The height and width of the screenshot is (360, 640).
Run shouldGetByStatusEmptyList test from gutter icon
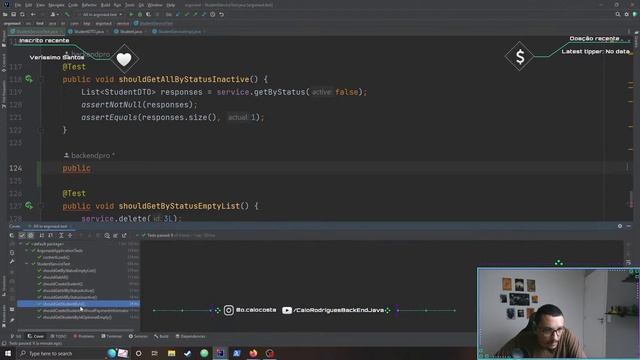29,205
